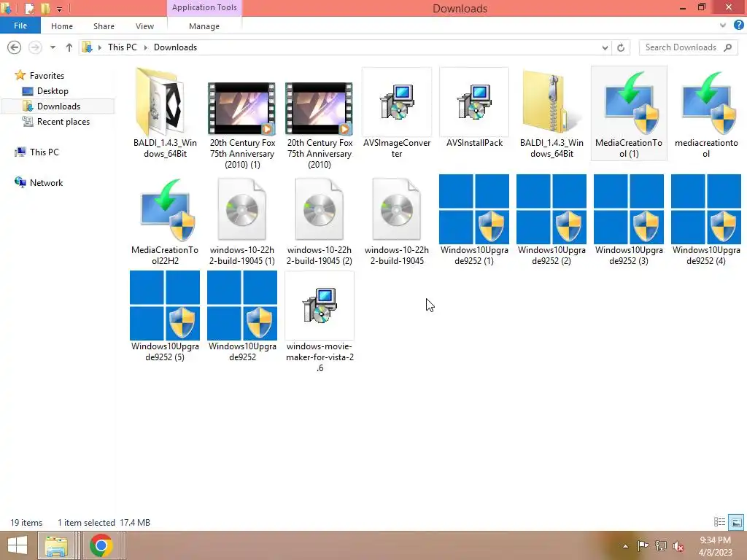Open the View ribbon tab

click(144, 26)
